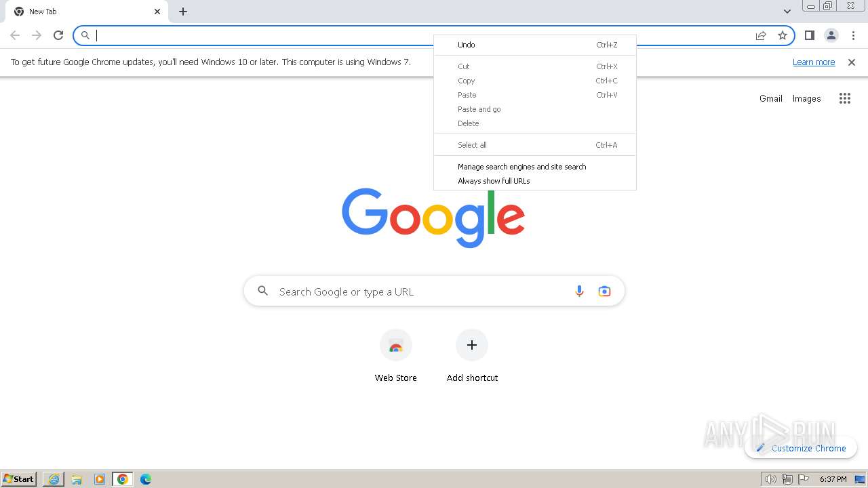Launch Microsoft Edge from taskbar
The image size is (868, 488).
146,479
